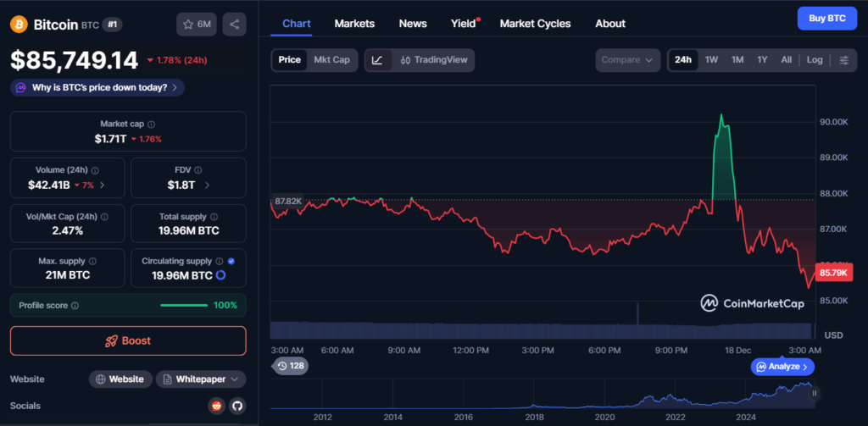Open the chart settings sliders icon
The height and width of the screenshot is (426, 868).
point(843,60)
